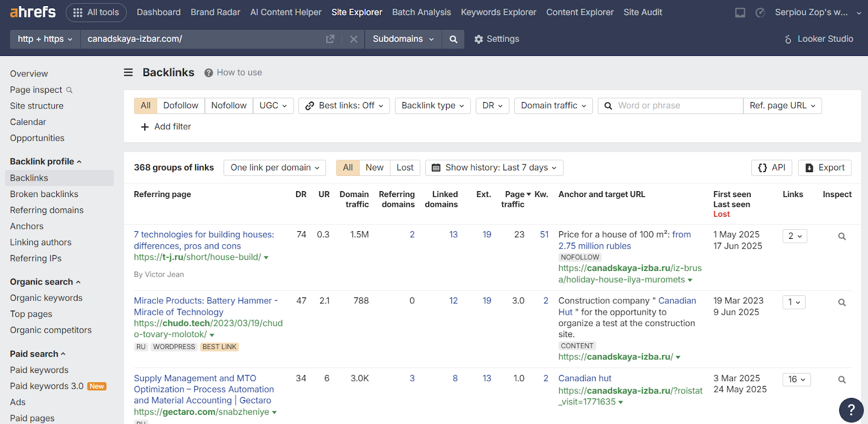Inspect the t-j.ru backlink row

842,236
